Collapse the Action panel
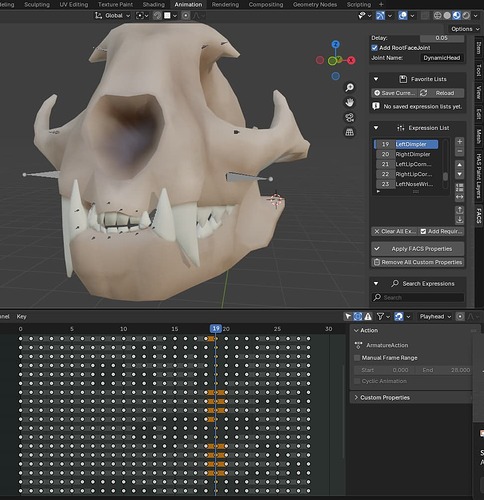The image size is (484, 500). (x=356, y=330)
